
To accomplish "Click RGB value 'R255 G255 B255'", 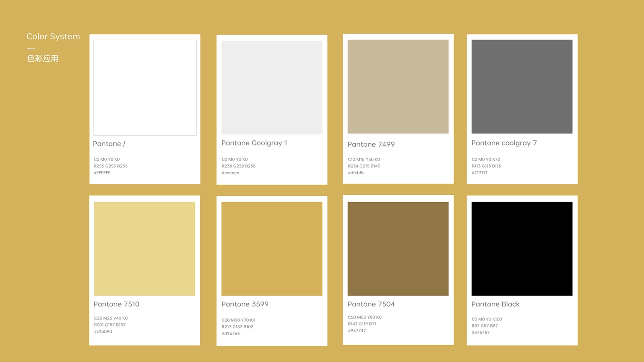I will (x=111, y=166).
